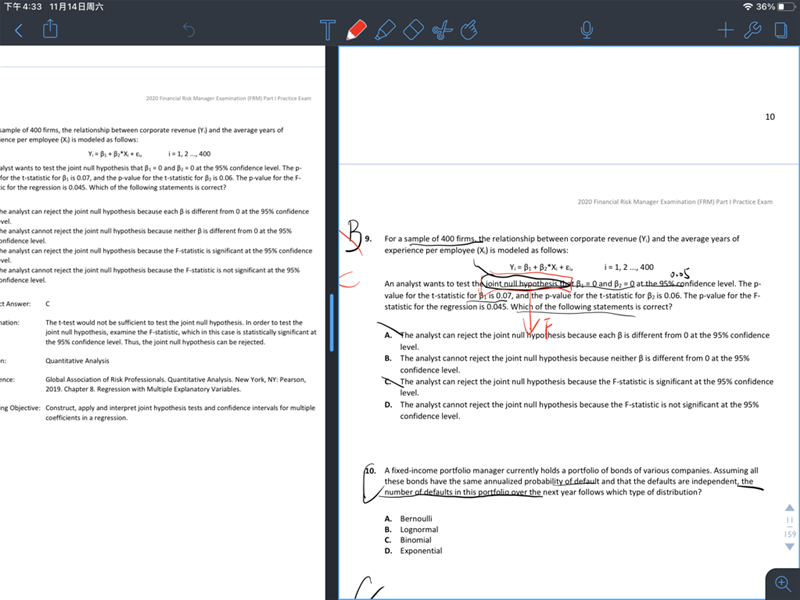800x600 pixels.
Task: Tap the date 11月14日周六 in the status bar
Action: (77, 7)
